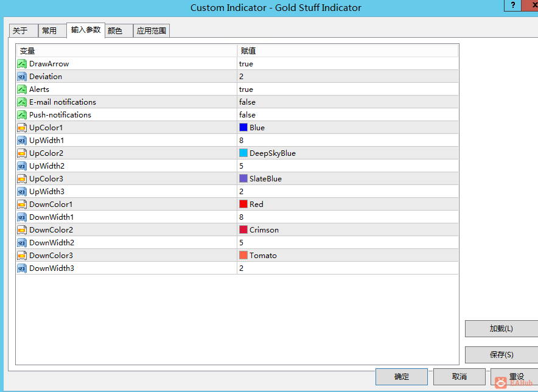Select the Deviation variable name

click(46, 77)
